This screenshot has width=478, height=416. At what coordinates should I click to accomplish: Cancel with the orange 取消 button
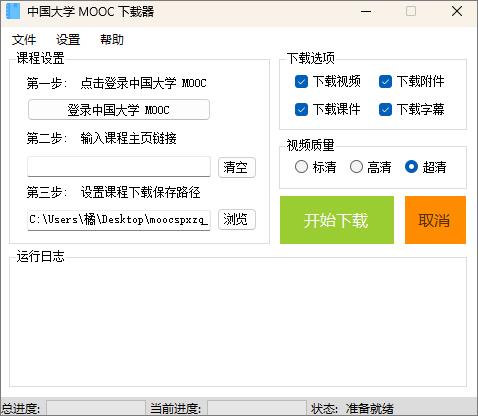[435, 220]
